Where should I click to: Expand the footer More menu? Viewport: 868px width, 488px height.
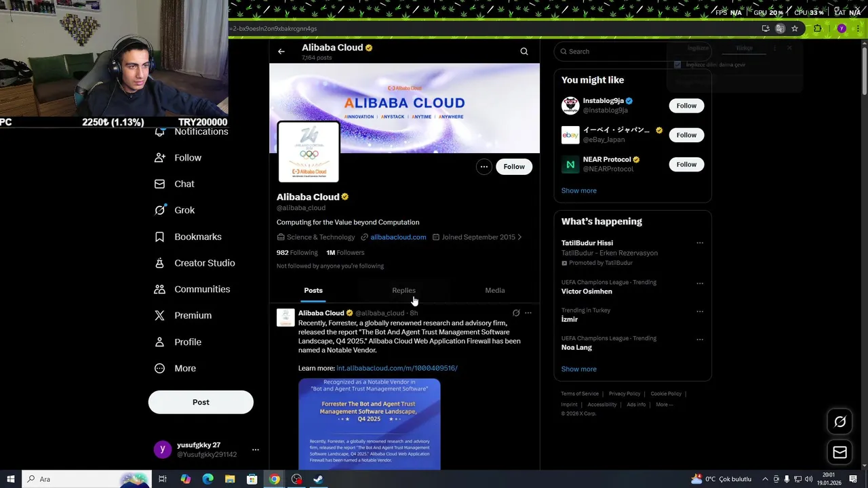664,405
